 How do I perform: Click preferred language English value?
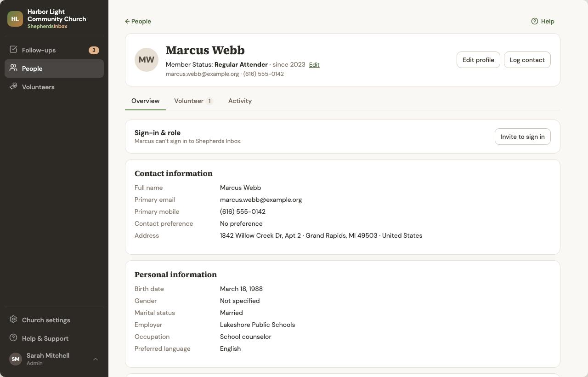pyautogui.click(x=230, y=348)
